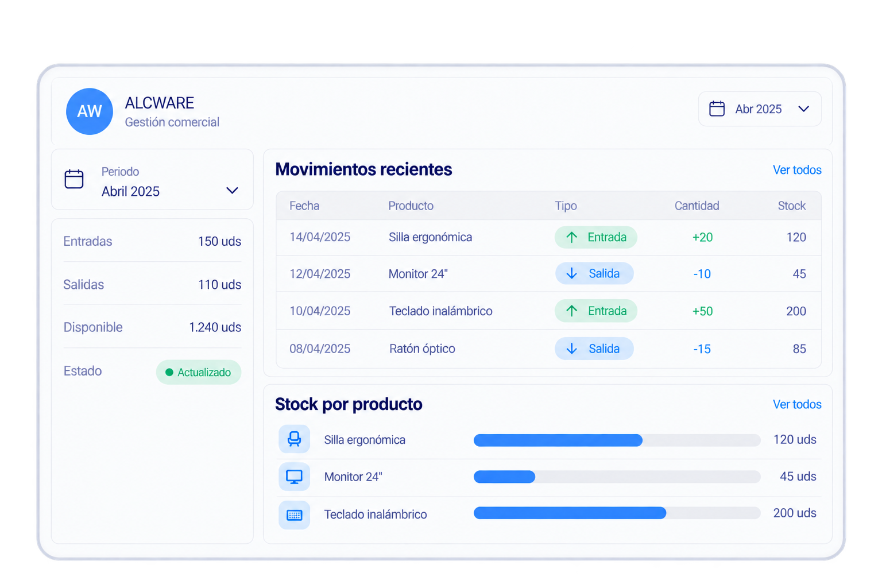Open Ver todos in Stock por producto
Screen dimensions: 882x588
coord(797,404)
